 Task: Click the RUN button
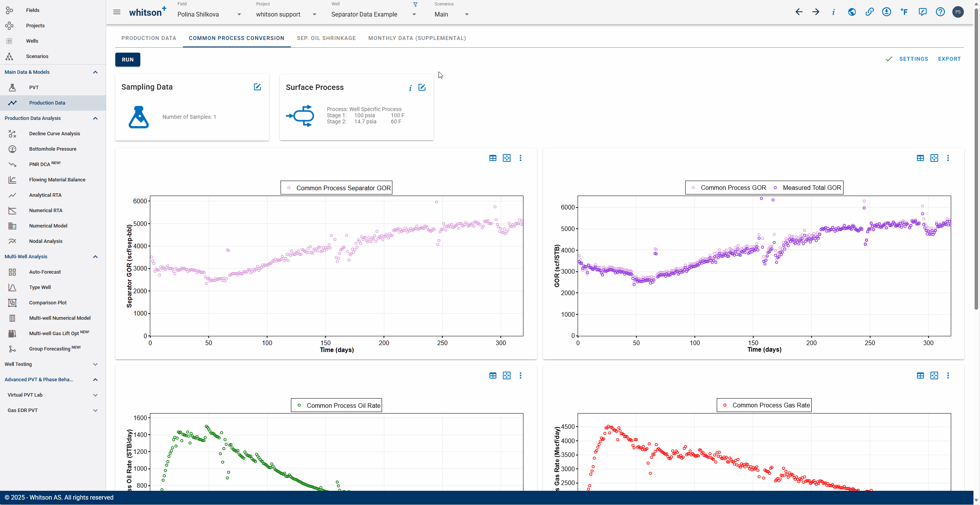pos(128,60)
